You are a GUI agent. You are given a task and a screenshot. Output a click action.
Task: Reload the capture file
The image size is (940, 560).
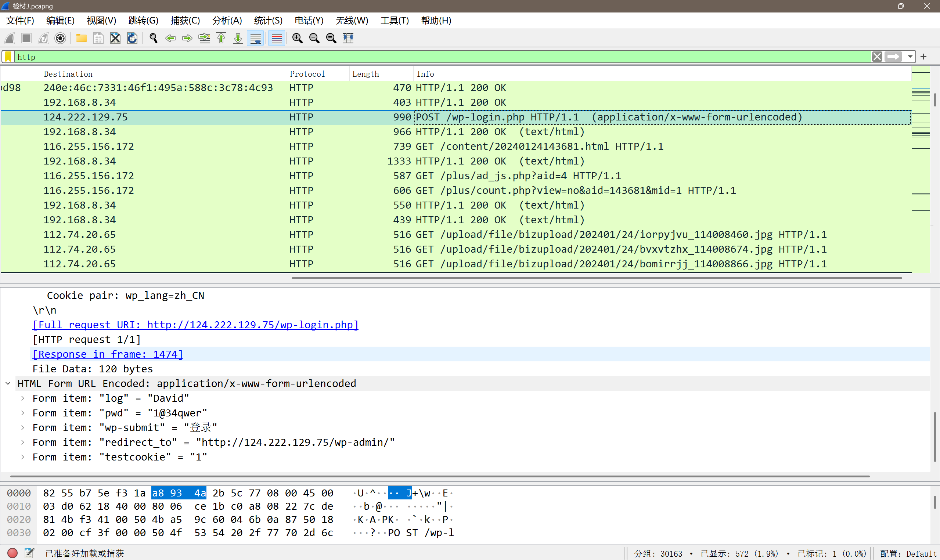coord(132,38)
